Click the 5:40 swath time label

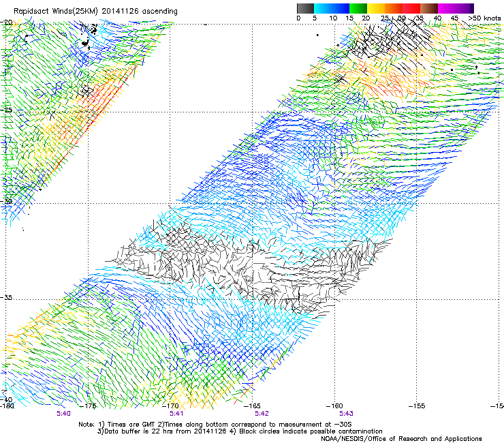pyautogui.click(x=63, y=414)
